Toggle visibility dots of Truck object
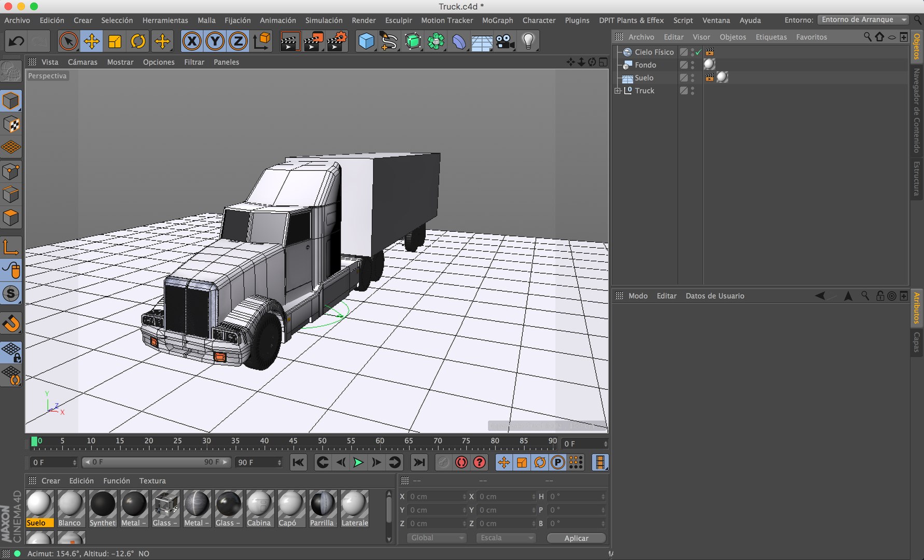The width and height of the screenshot is (924, 560). (x=693, y=90)
